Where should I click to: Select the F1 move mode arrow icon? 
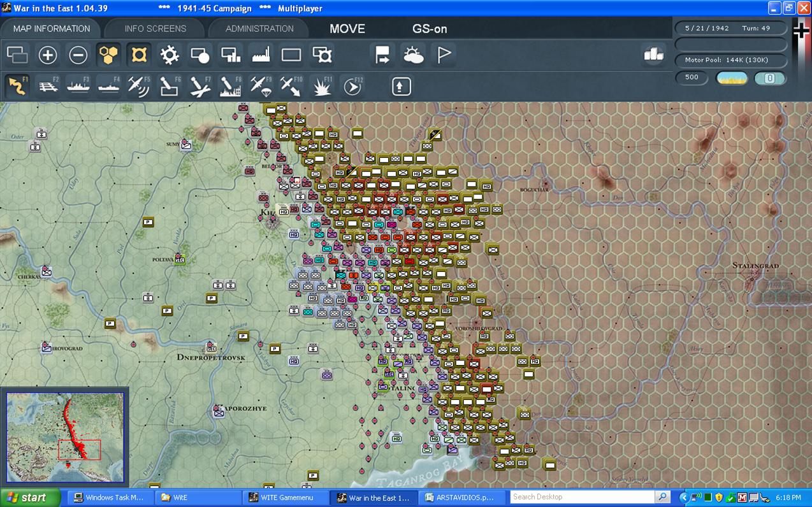click(x=18, y=86)
